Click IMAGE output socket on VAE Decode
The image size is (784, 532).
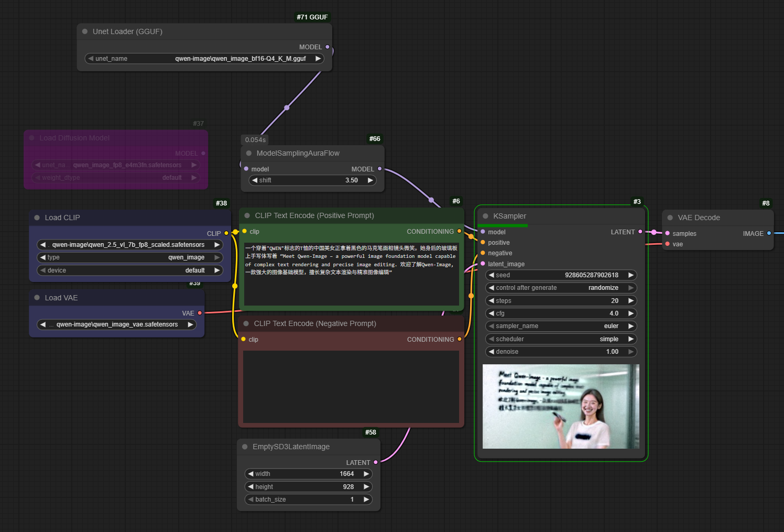[769, 233]
